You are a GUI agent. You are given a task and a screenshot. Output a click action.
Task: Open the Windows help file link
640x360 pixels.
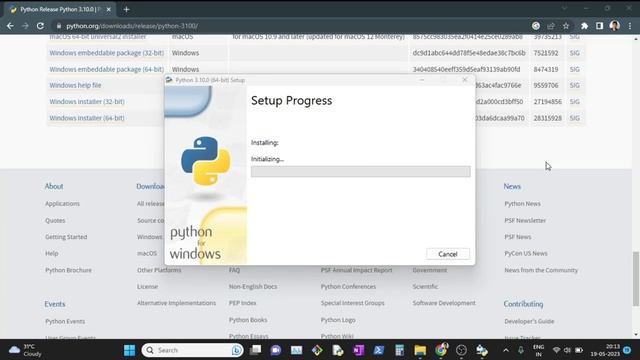pyautogui.click(x=75, y=85)
